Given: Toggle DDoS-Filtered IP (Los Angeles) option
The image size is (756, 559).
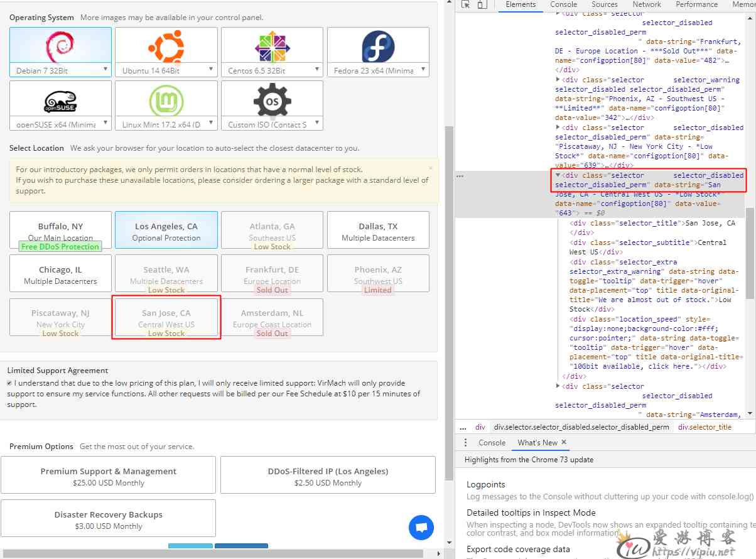Looking at the screenshot, I should point(328,476).
